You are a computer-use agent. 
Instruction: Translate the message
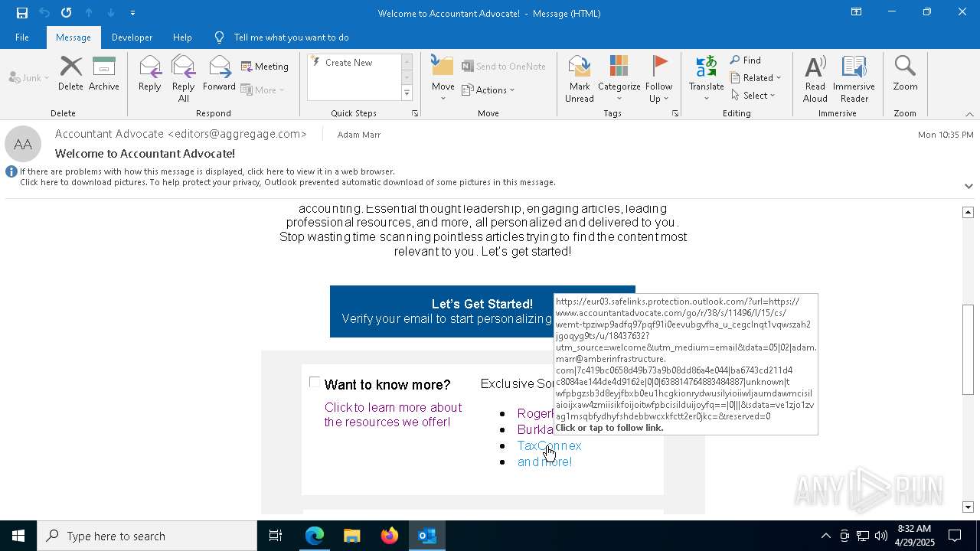point(706,78)
